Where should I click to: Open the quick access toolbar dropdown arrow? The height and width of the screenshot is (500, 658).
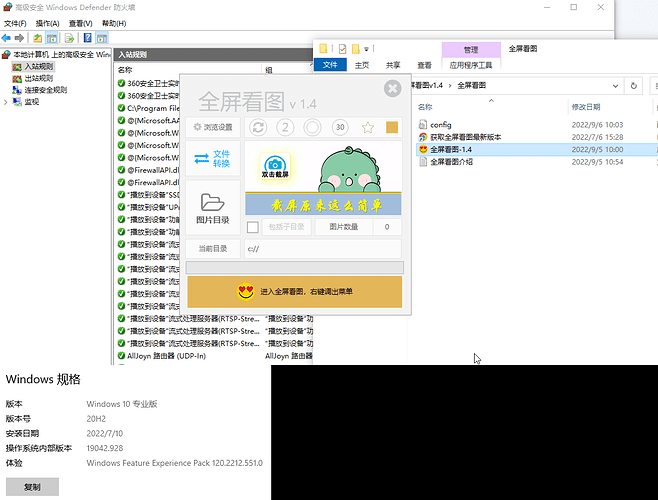[x=366, y=49]
